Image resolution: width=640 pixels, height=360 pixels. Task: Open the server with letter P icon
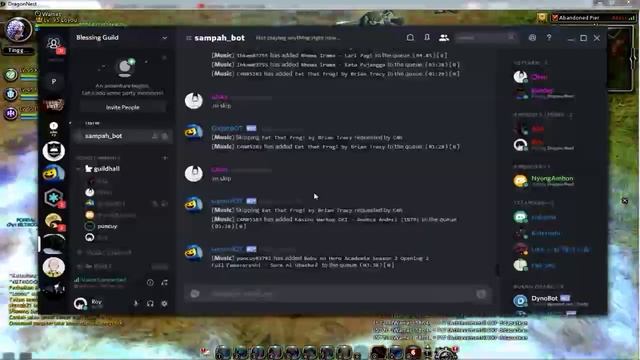(53, 82)
